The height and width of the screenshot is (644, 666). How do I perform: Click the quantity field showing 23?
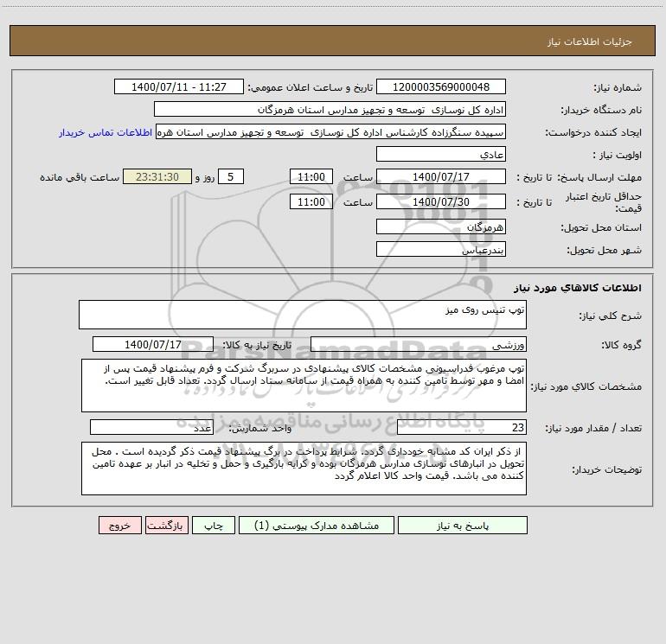(462, 427)
